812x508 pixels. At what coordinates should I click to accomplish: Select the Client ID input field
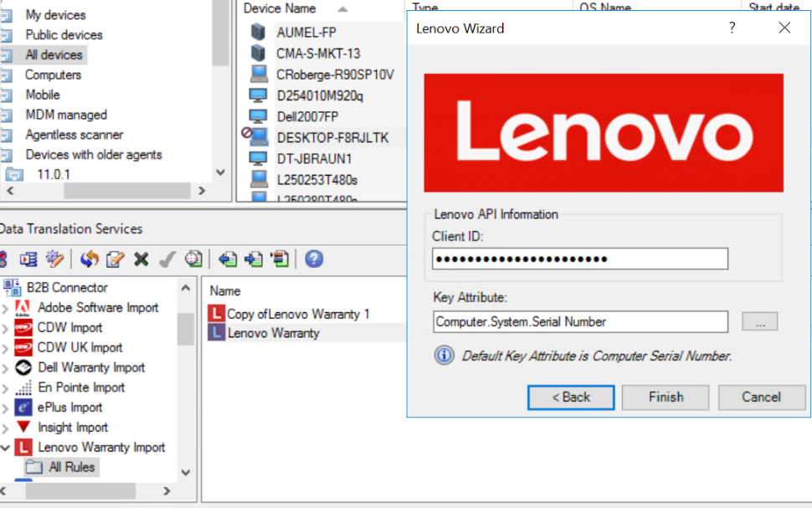coord(580,259)
